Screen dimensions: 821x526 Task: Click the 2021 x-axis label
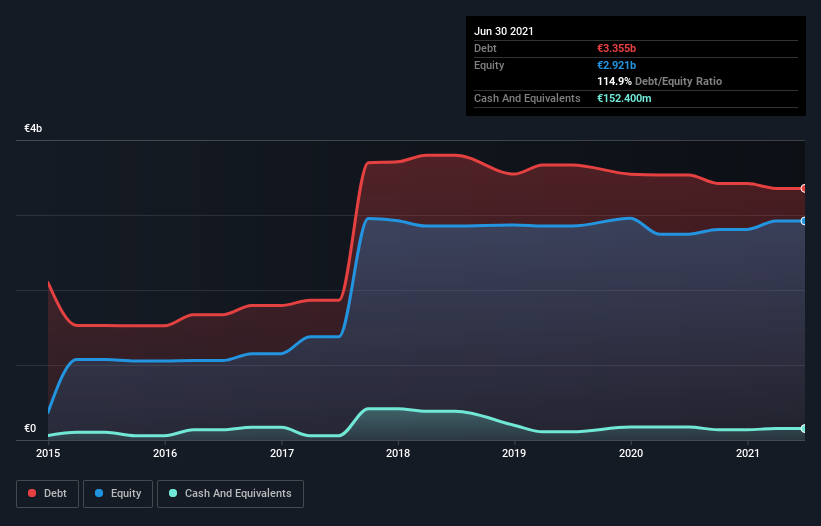748,453
